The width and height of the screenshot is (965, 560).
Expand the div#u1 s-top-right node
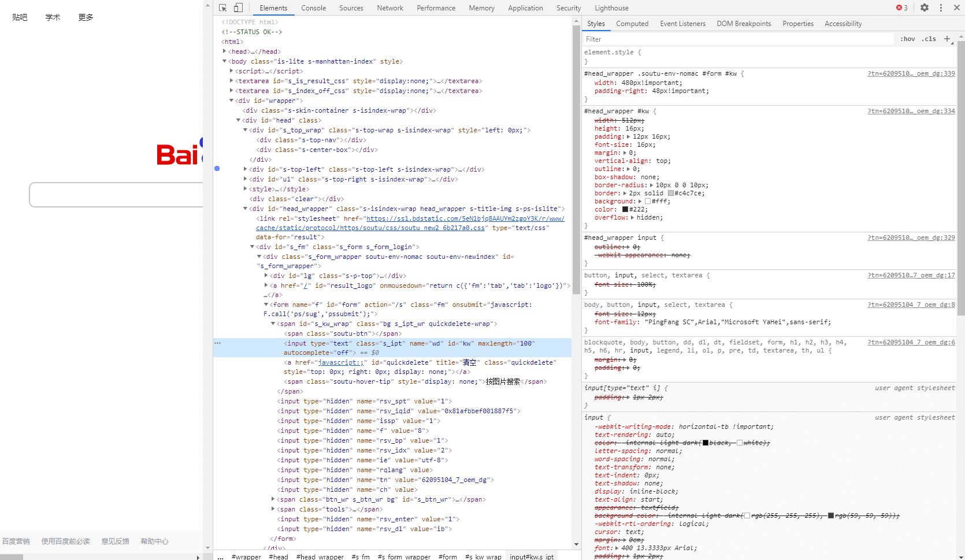tap(246, 179)
